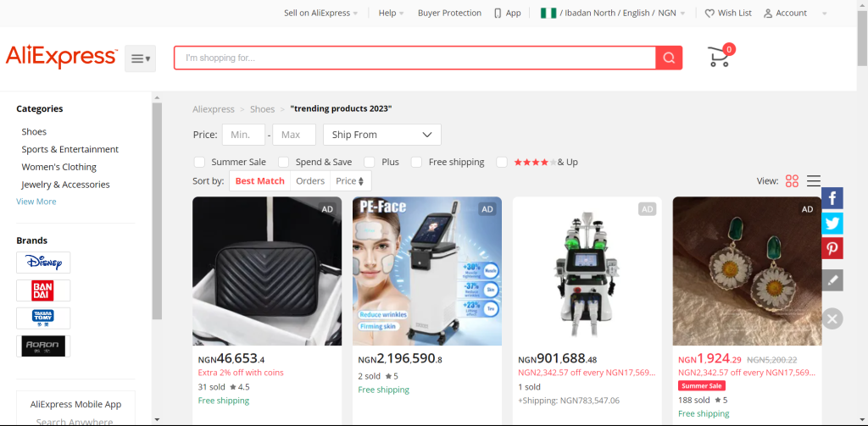
Task: Share on Pinterest icon
Action: [832, 248]
